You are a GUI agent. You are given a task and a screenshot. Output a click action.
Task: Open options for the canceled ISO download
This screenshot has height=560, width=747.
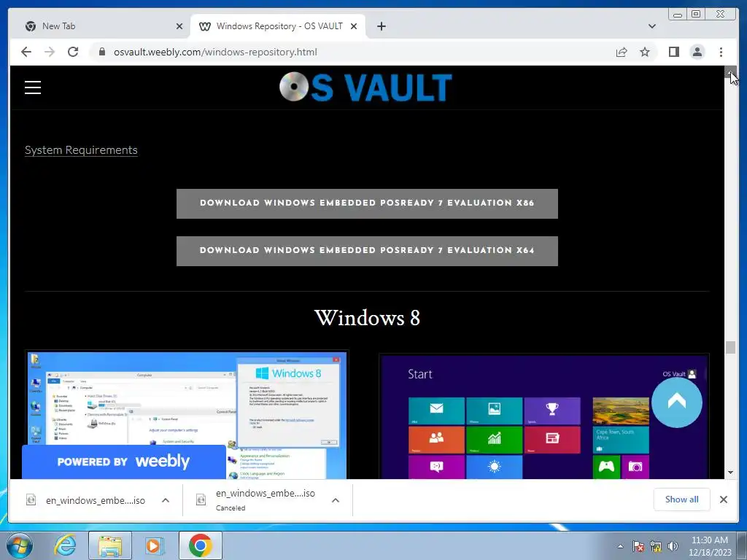[x=336, y=500]
